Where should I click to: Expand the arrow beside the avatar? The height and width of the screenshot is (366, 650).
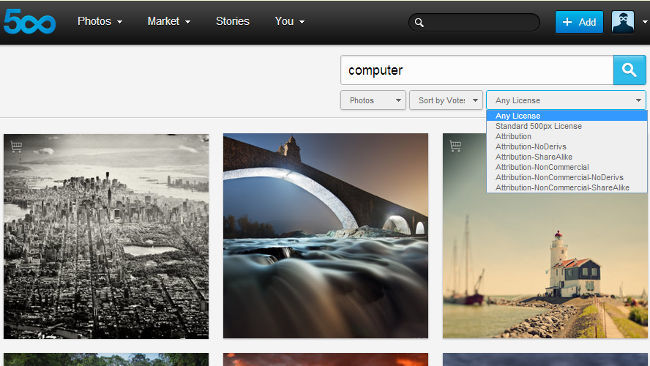645,22
